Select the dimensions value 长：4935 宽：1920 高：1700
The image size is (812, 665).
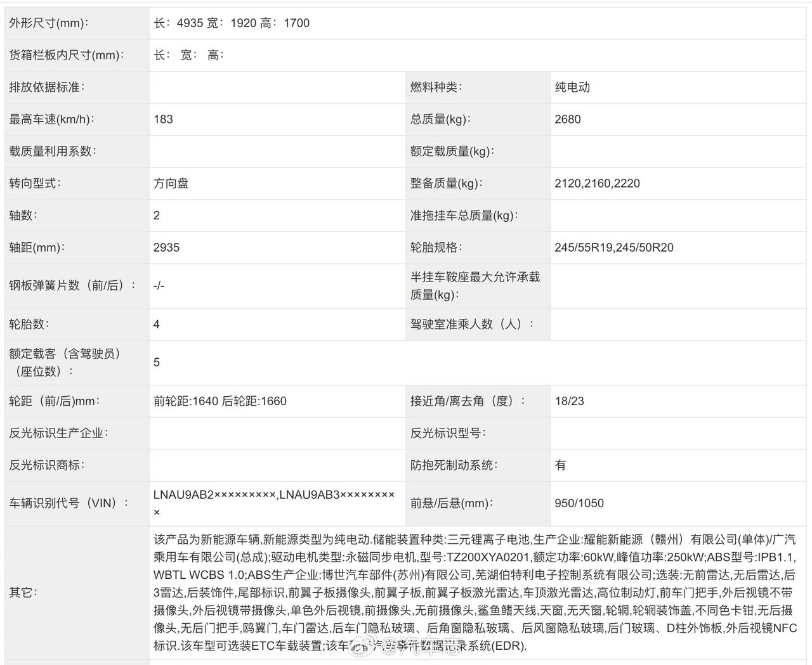point(232,23)
